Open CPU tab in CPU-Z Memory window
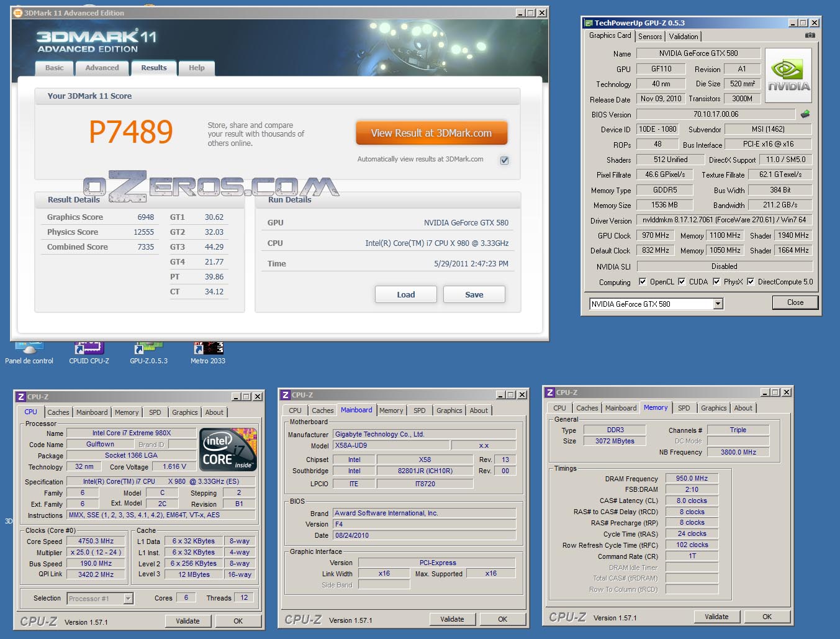This screenshot has width=840, height=639. [x=559, y=408]
